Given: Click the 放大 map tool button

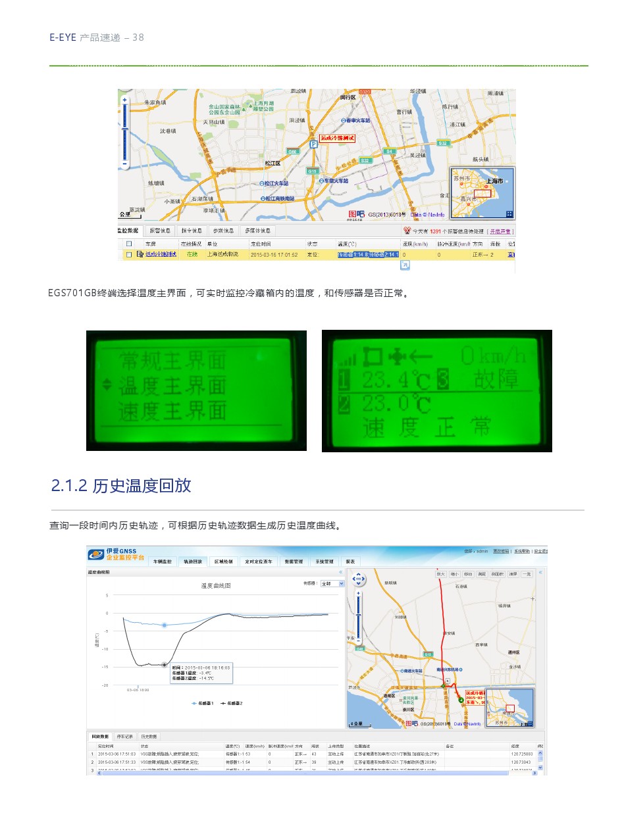Looking at the screenshot, I should point(441,574).
